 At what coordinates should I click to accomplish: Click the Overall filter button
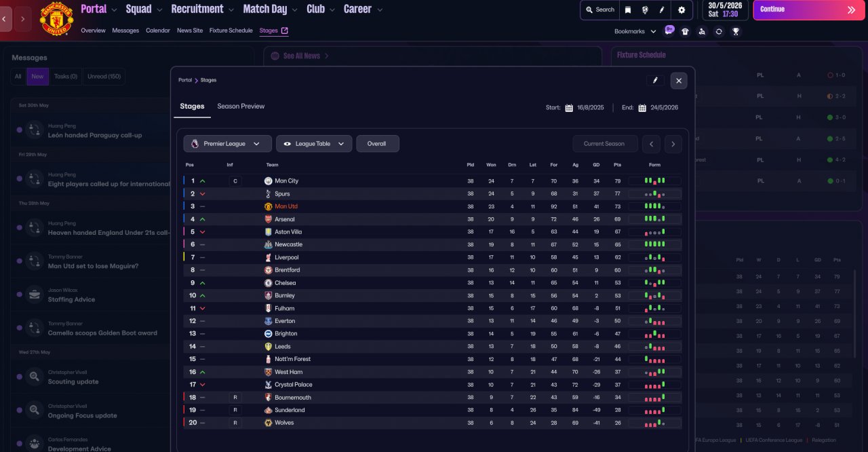pyautogui.click(x=377, y=144)
